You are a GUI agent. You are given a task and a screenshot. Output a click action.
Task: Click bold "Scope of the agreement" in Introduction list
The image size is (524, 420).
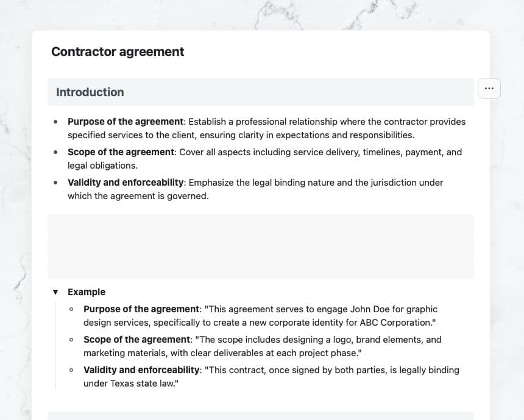point(121,152)
